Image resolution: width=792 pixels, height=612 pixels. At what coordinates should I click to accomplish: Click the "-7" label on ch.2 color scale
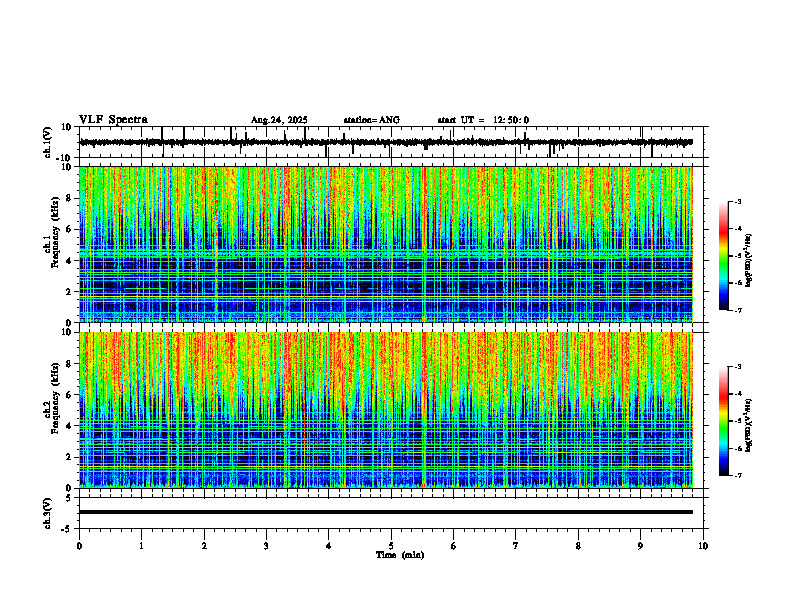[x=737, y=475]
